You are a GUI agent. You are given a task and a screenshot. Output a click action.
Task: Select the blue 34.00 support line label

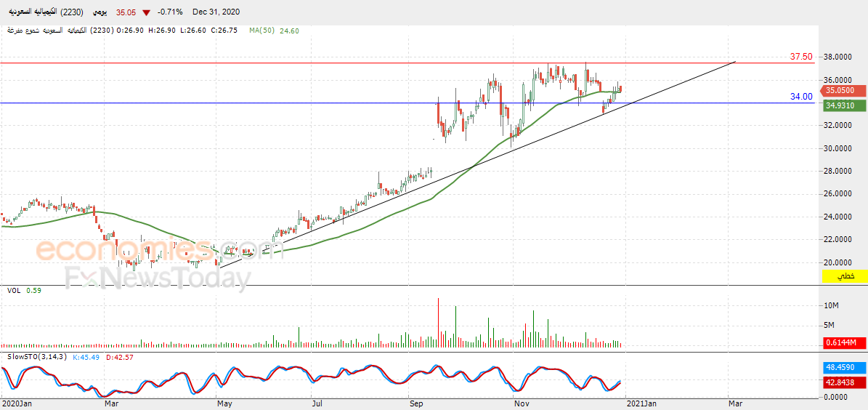801,97
